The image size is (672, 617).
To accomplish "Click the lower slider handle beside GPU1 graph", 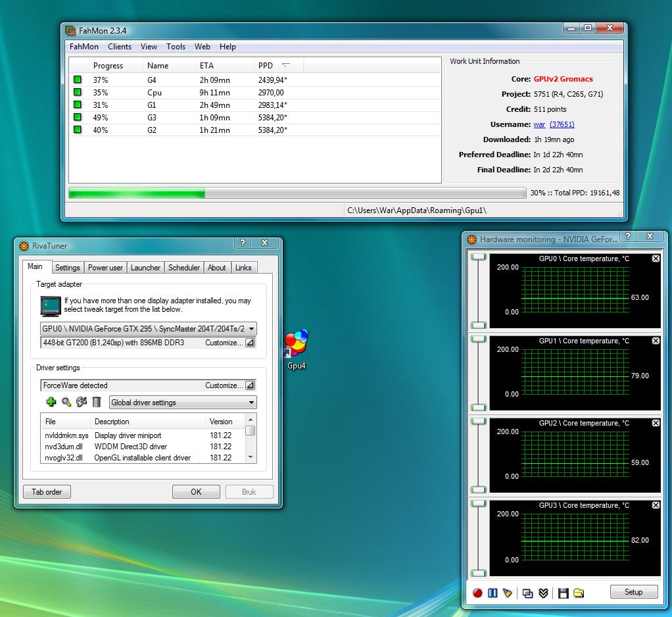I will click(x=478, y=407).
